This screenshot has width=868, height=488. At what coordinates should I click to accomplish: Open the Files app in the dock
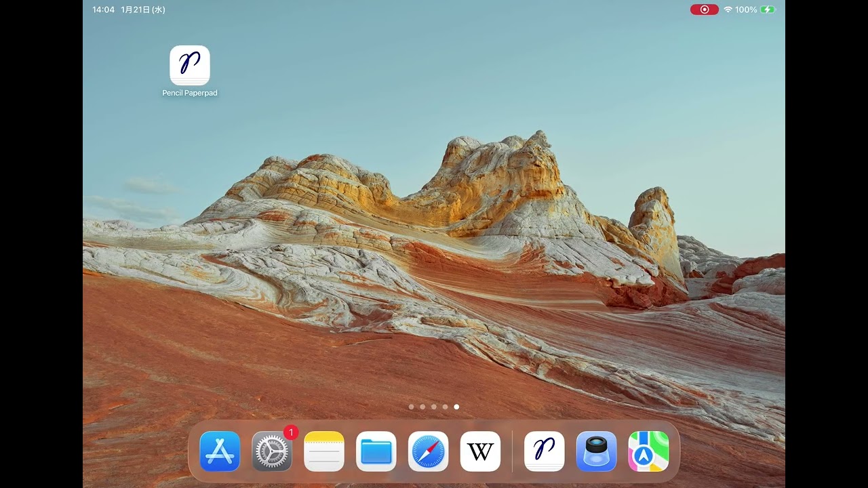pyautogui.click(x=376, y=451)
